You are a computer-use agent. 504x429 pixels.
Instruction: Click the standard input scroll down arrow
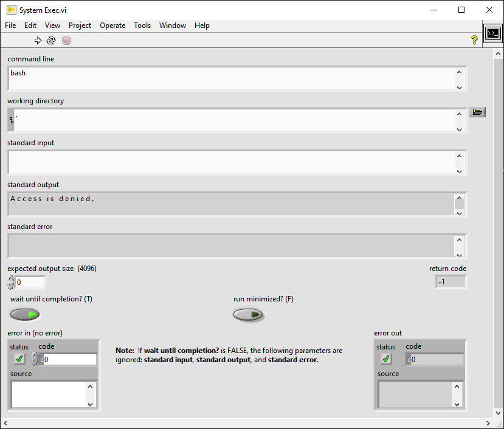point(460,171)
